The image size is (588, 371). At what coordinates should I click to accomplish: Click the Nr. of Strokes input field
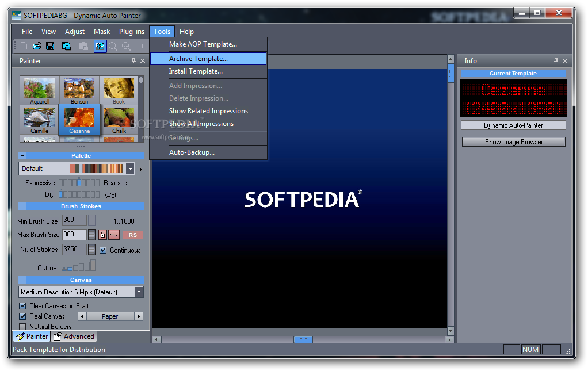[74, 250]
